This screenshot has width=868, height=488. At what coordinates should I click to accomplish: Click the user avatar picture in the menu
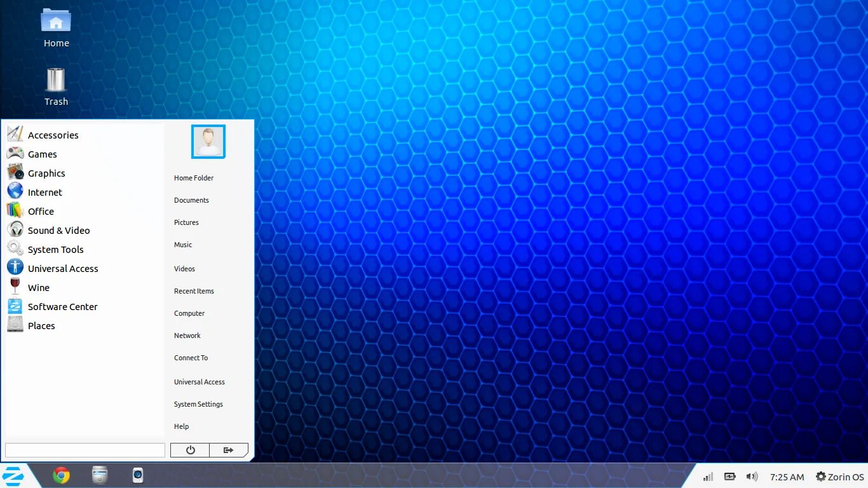208,141
